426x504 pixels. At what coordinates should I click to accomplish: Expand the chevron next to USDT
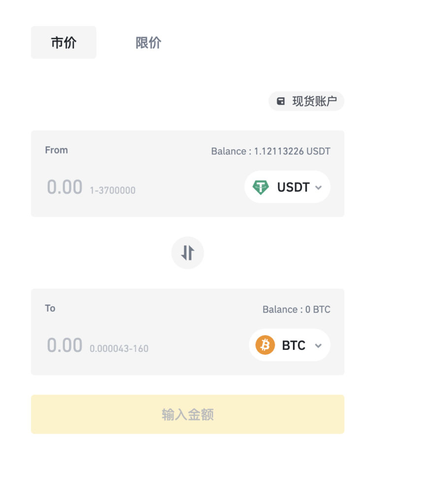click(x=318, y=188)
